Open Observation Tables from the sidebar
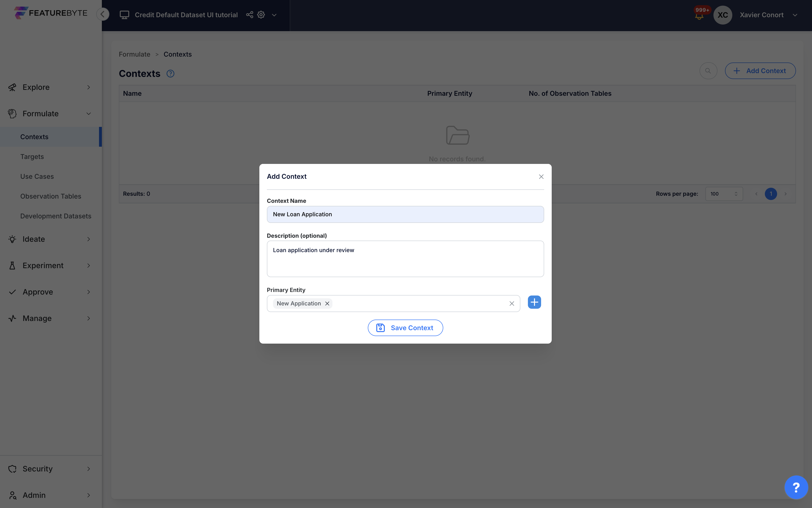 tap(51, 196)
